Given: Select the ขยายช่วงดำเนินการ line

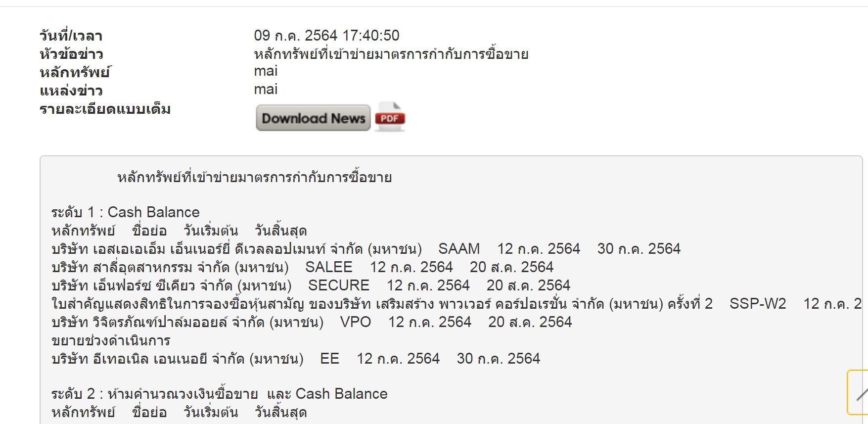Looking at the screenshot, I should (111, 341).
